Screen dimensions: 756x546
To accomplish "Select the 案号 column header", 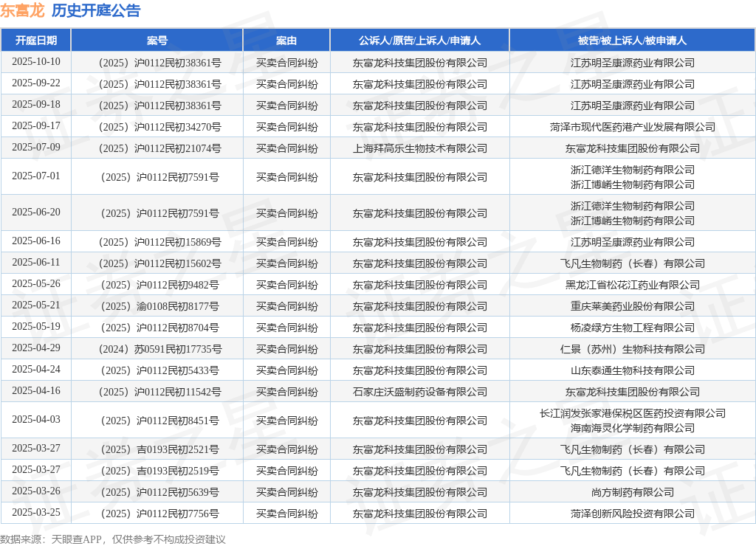I will pos(157,41).
